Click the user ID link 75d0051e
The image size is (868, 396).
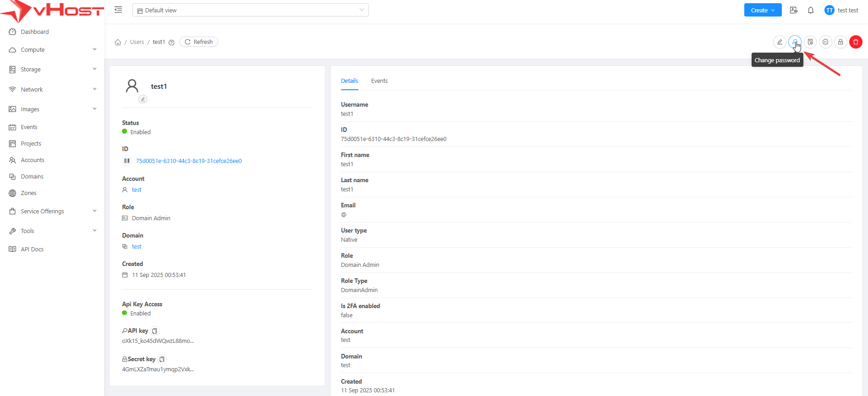pos(189,161)
